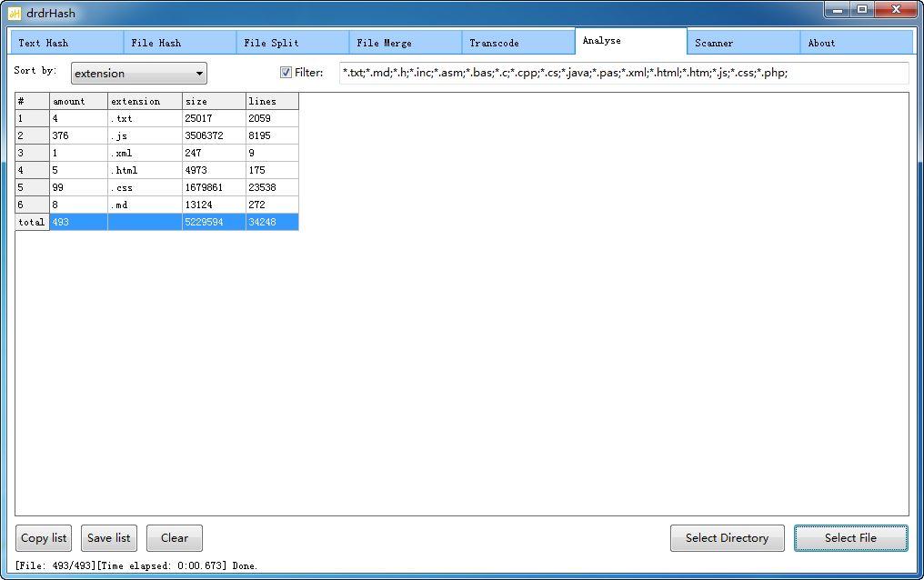The width and height of the screenshot is (924, 580).
Task: Click the size column header
Action: click(213, 101)
